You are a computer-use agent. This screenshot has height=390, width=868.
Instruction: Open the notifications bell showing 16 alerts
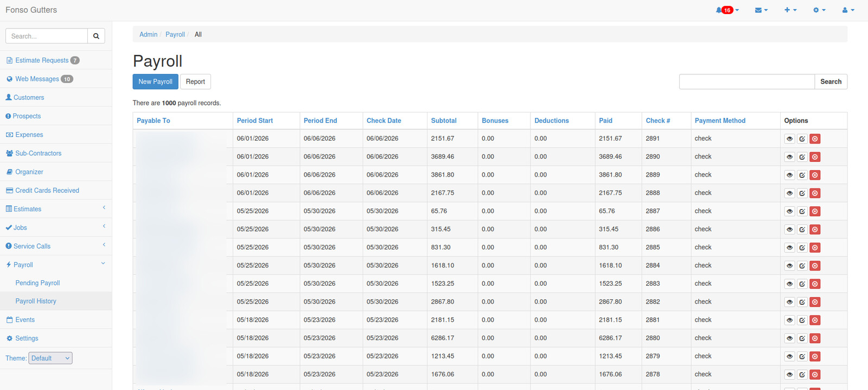727,10
